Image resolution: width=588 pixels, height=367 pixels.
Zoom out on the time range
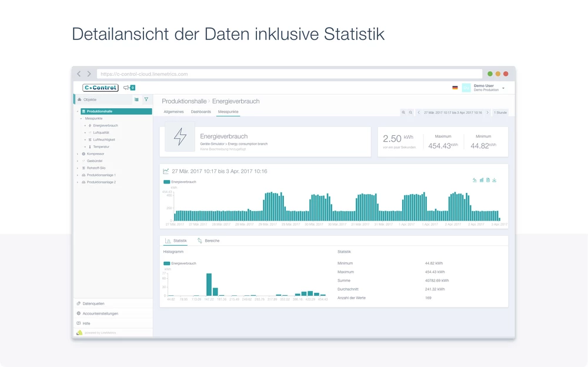pyautogui.click(x=410, y=112)
